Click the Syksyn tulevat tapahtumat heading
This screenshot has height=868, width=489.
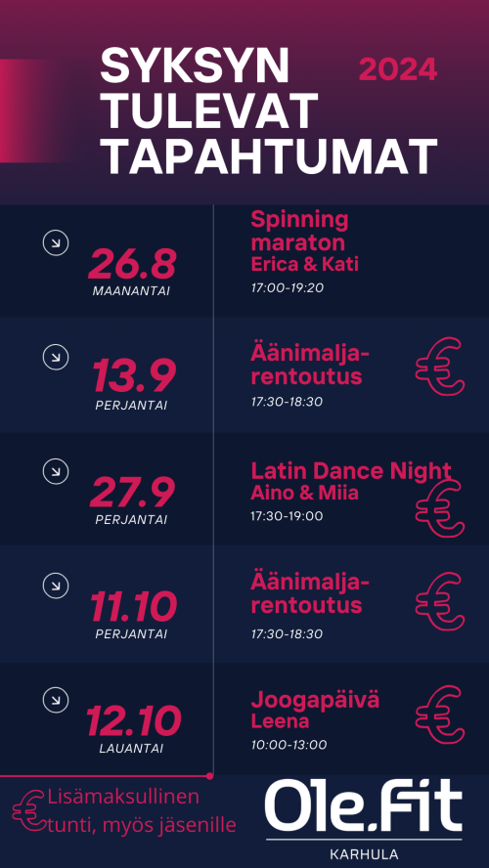tap(269, 111)
